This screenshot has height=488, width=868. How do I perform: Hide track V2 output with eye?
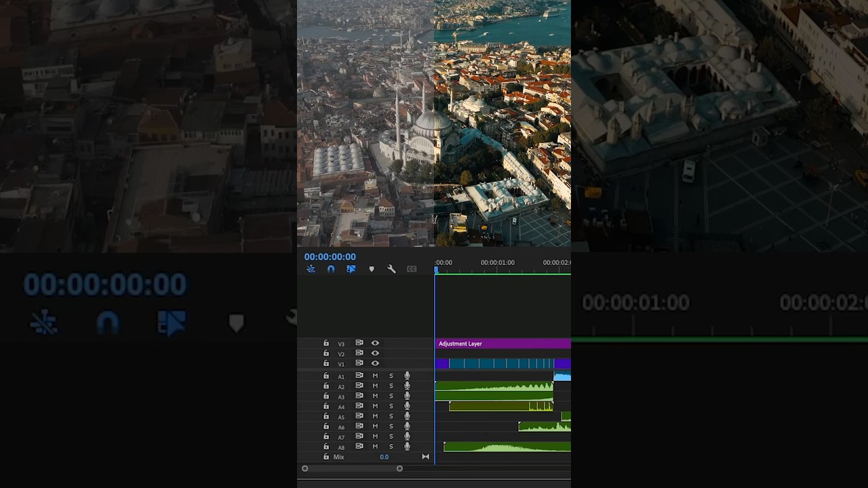coord(375,354)
